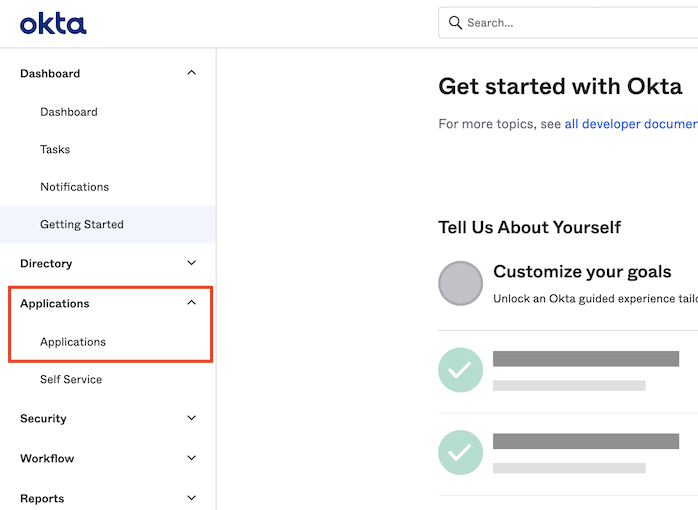Viewport: 698px width, 510px height.
Task: Collapse the Applications section chevron
Action: tap(192, 303)
